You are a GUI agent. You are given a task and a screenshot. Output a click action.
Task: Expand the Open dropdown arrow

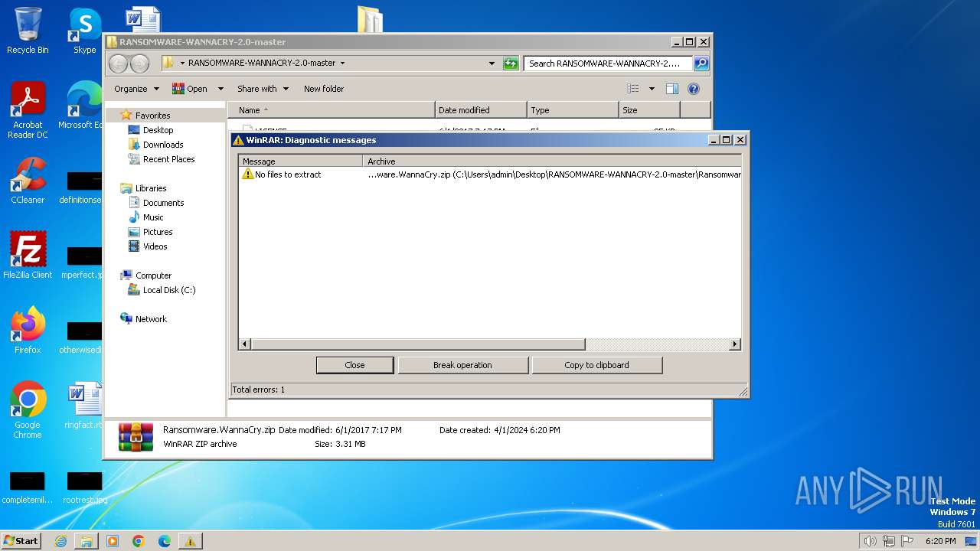tap(220, 89)
